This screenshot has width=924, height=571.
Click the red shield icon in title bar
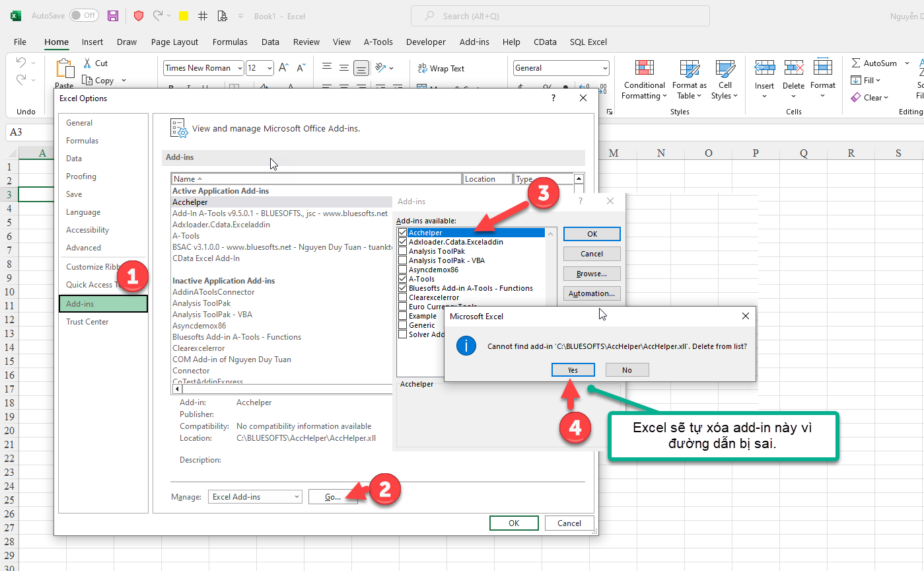point(139,16)
